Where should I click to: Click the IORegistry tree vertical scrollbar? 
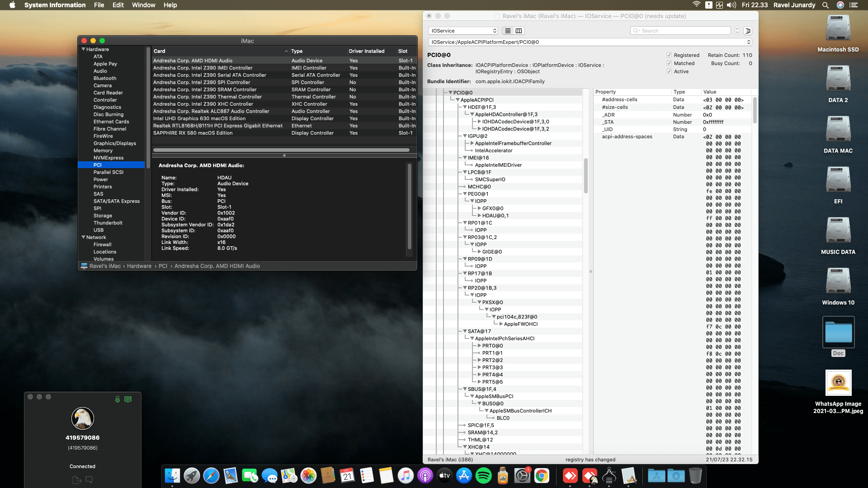[x=586, y=175]
